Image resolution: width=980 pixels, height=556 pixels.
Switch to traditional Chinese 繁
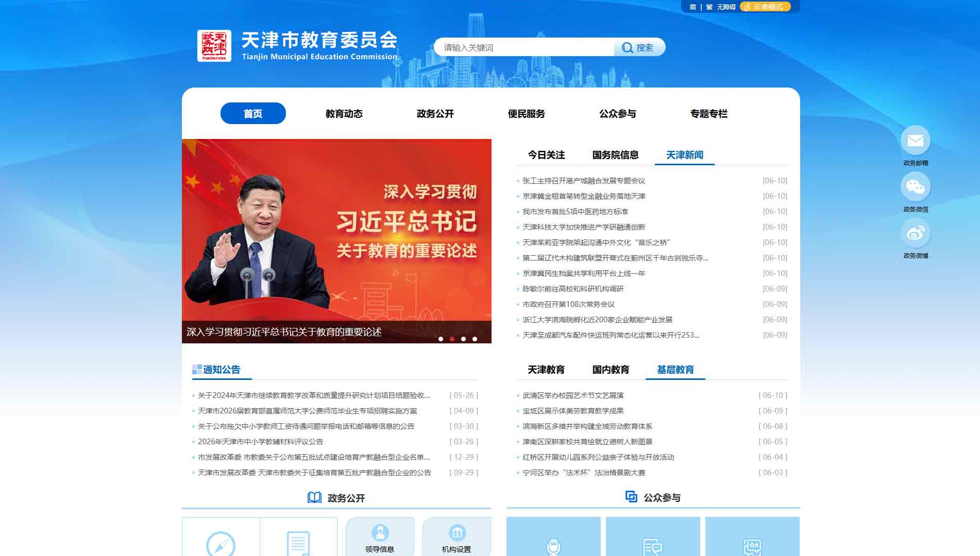pyautogui.click(x=709, y=7)
